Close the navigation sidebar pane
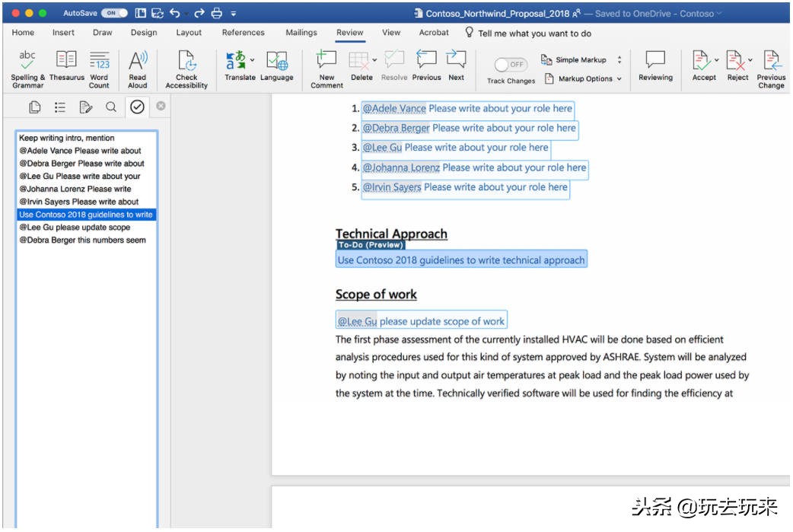This screenshot has height=532, width=793. [x=161, y=107]
